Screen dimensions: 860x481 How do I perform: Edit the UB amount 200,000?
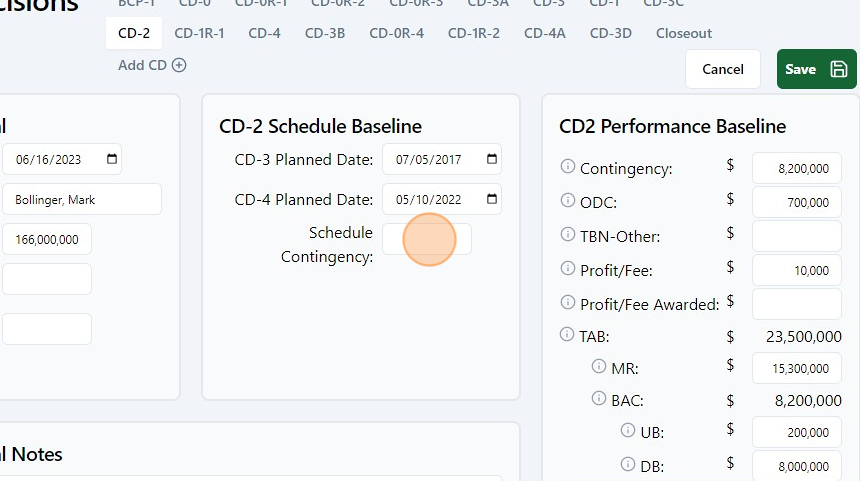(x=796, y=432)
